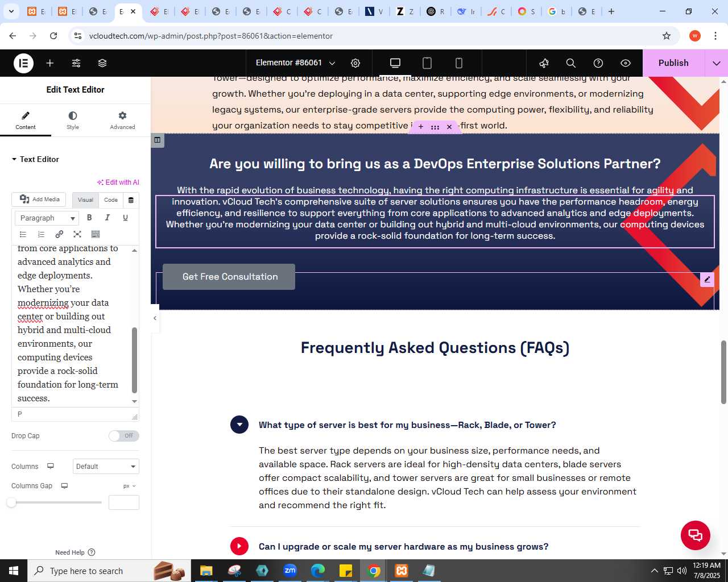Screen dimensions: 728x582
Task: Toggle the Drop Cap switch
Action: point(124,436)
